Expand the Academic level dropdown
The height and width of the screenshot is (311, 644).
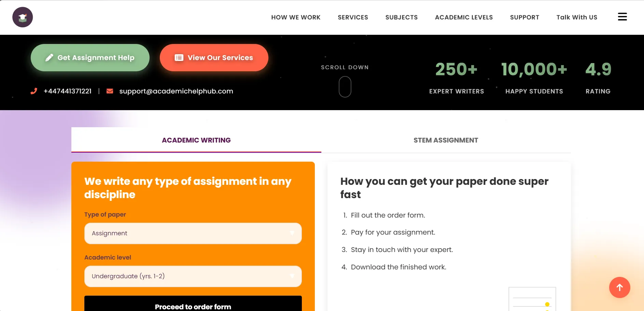pos(193,276)
